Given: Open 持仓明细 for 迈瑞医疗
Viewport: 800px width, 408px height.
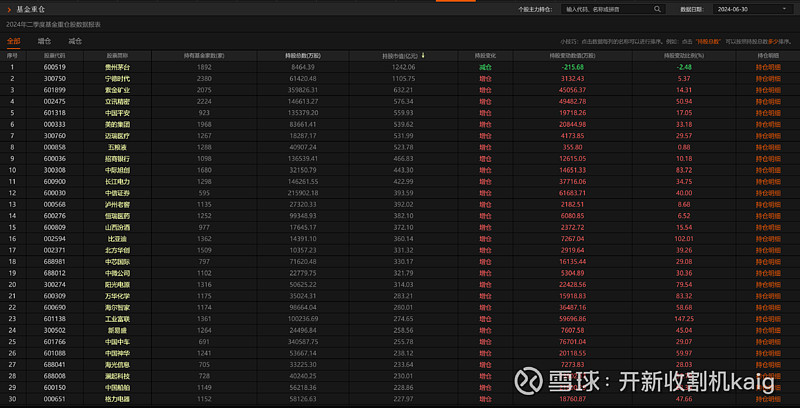Looking at the screenshot, I should 768,136.
